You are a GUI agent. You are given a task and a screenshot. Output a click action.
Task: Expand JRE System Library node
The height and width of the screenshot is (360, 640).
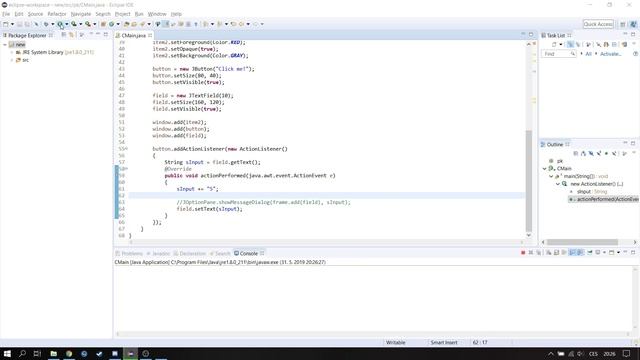pyautogui.click(x=11, y=52)
